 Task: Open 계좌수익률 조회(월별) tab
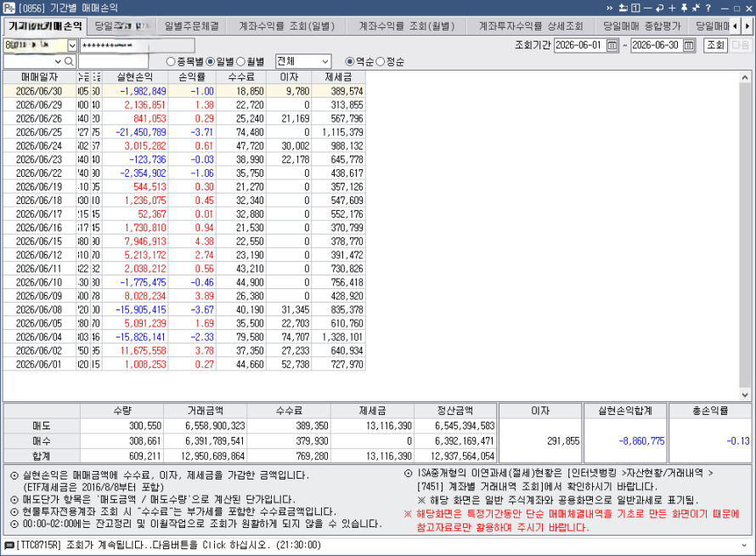pos(406,26)
